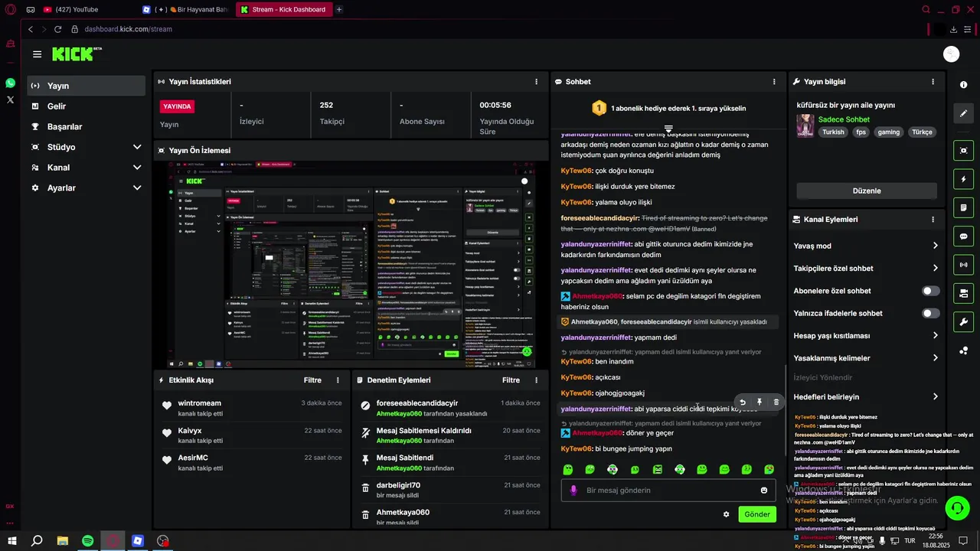Image resolution: width=980 pixels, height=551 pixels.
Task: Open a new browser tab with plus
Action: 339,9
